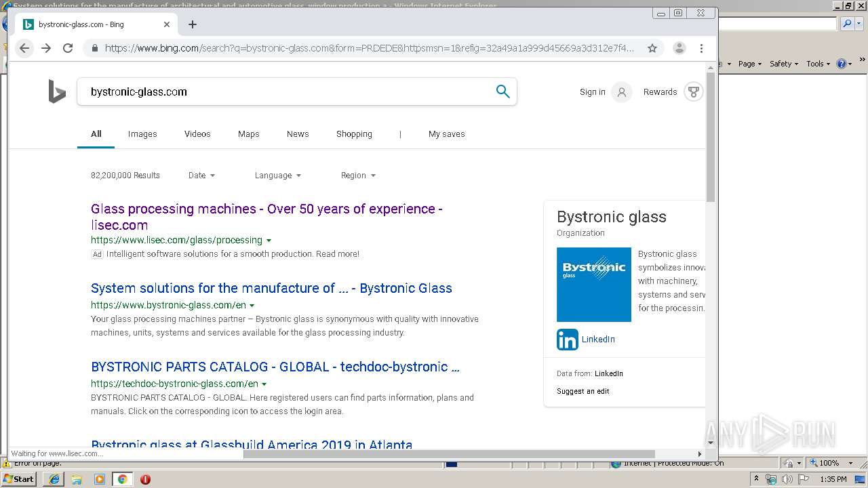The width and height of the screenshot is (868, 488).
Task: Open the System solutions Bystronic Glass result
Action: [271, 288]
